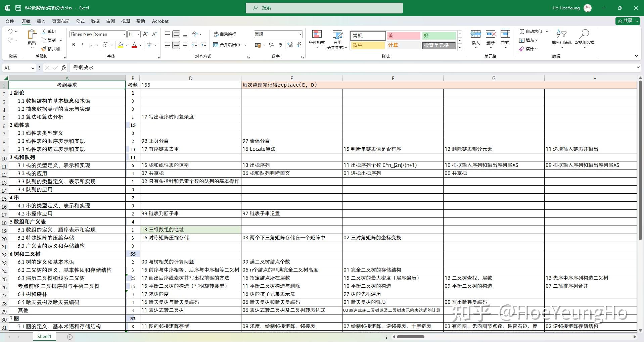Click the Top Align icon
644x342 pixels.
point(168,34)
